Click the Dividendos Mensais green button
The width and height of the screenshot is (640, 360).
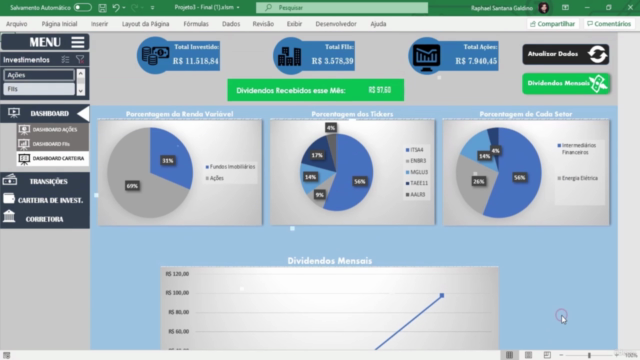tap(566, 84)
